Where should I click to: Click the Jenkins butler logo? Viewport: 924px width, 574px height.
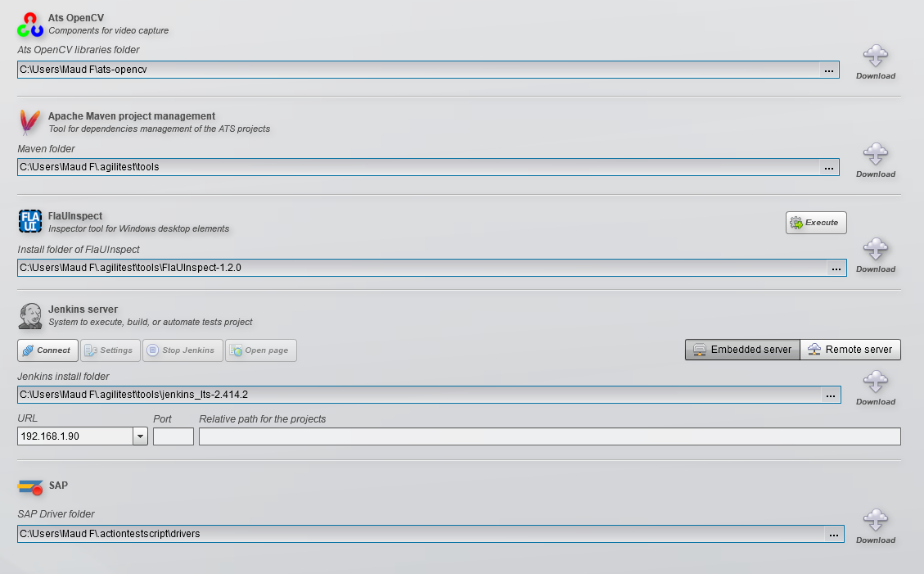[30, 316]
